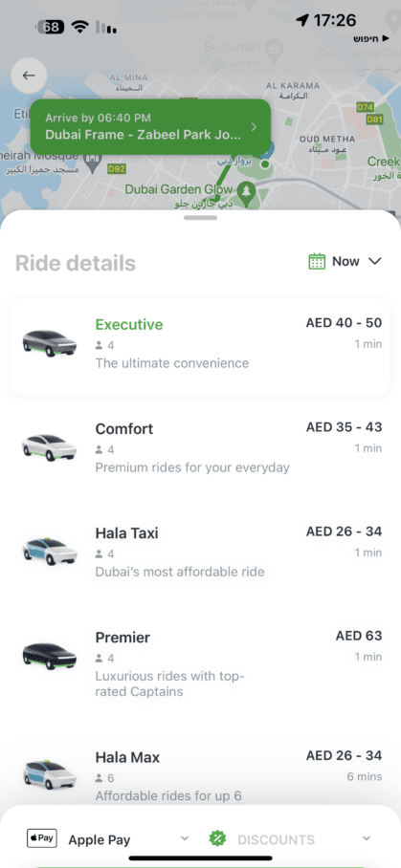
Task: Tap the DISCOUNTS label
Action: [276, 839]
